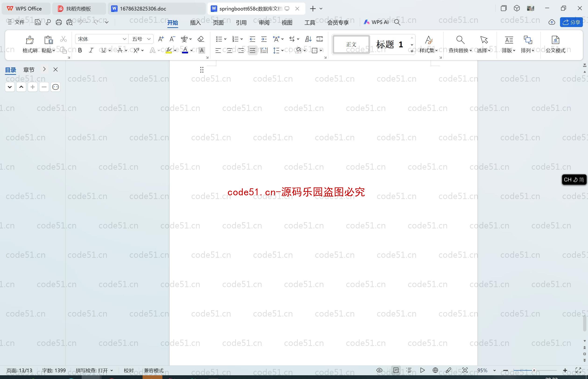Select the text highlight color icon
Image resolution: width=588 pixels, height=379 pixels.
(169, 50)
